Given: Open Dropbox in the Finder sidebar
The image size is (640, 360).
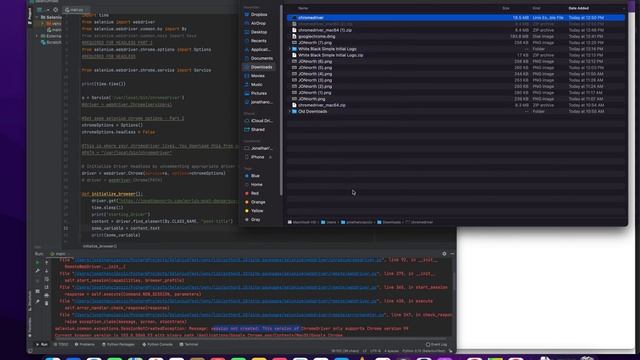Looking at the screenshot, I should [x=259, y=14].
